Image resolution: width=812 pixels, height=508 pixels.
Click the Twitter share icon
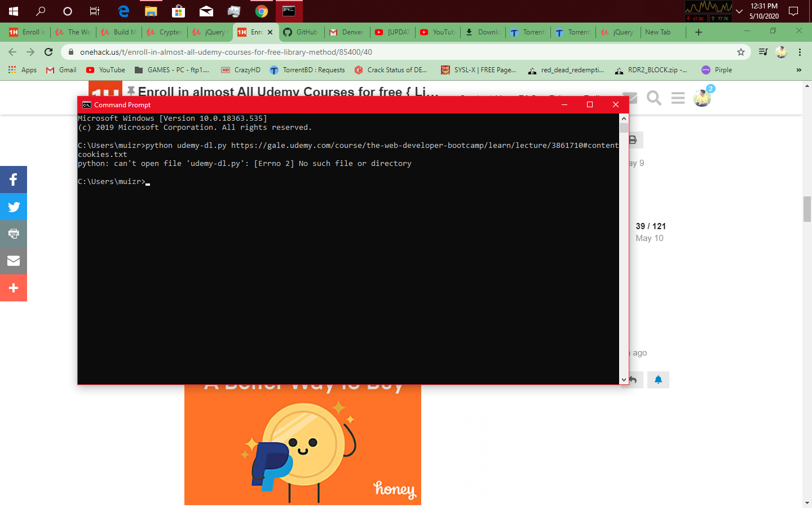[14, 207]
